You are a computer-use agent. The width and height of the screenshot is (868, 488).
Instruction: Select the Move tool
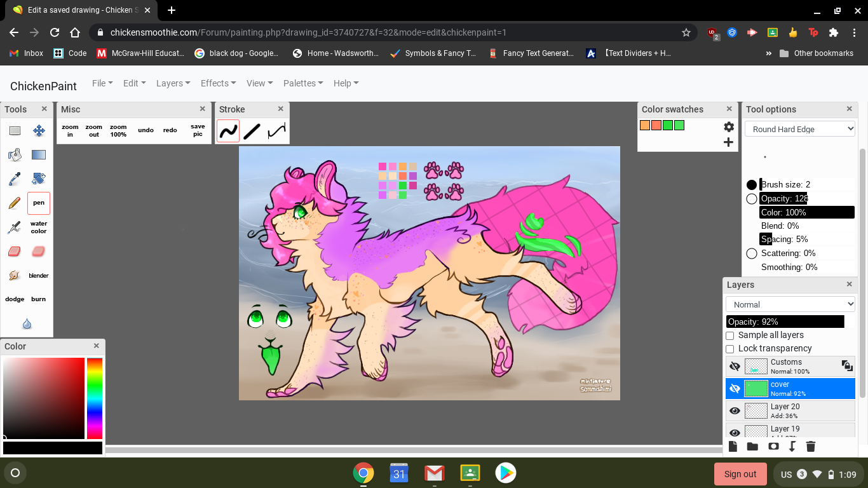(x=39, y=131)
